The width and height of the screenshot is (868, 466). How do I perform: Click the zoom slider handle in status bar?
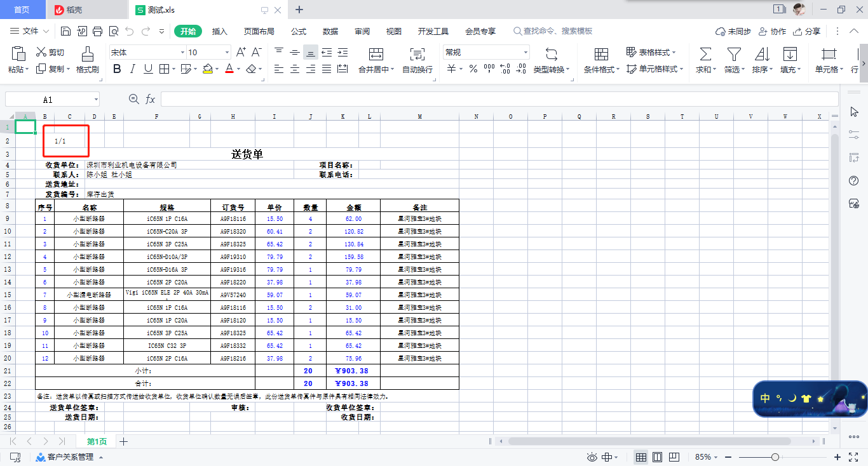[x=775, y=457]
